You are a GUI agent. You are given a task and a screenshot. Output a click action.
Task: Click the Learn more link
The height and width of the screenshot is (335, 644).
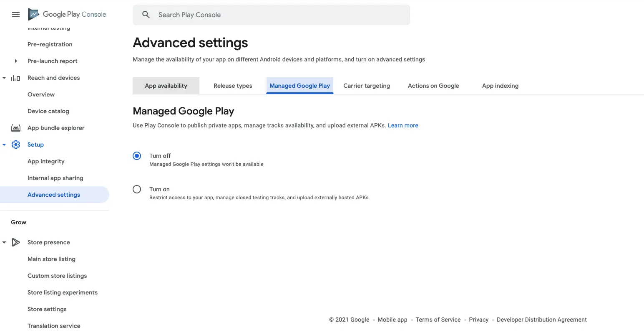click(403, 125)
